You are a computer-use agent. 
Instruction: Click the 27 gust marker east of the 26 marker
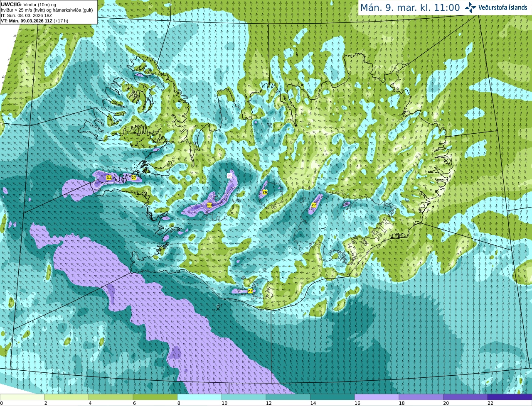[314, 205]
